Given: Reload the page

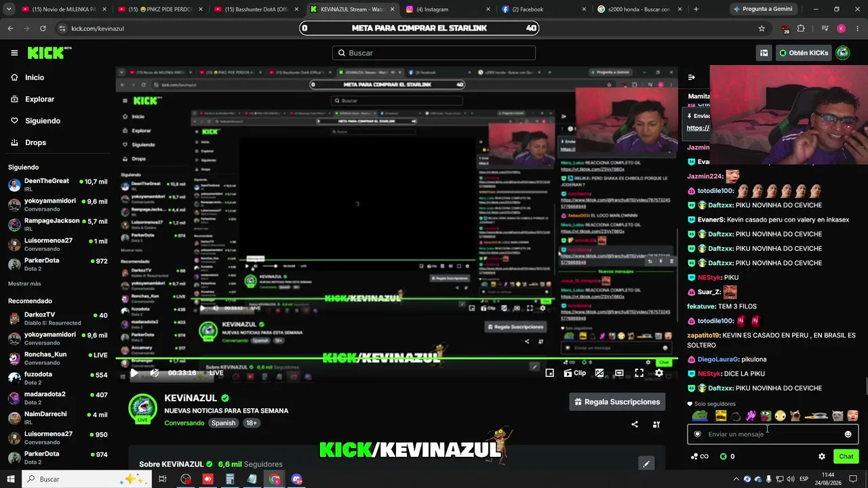Looking at the screenshot, I should tap(43, 28).
